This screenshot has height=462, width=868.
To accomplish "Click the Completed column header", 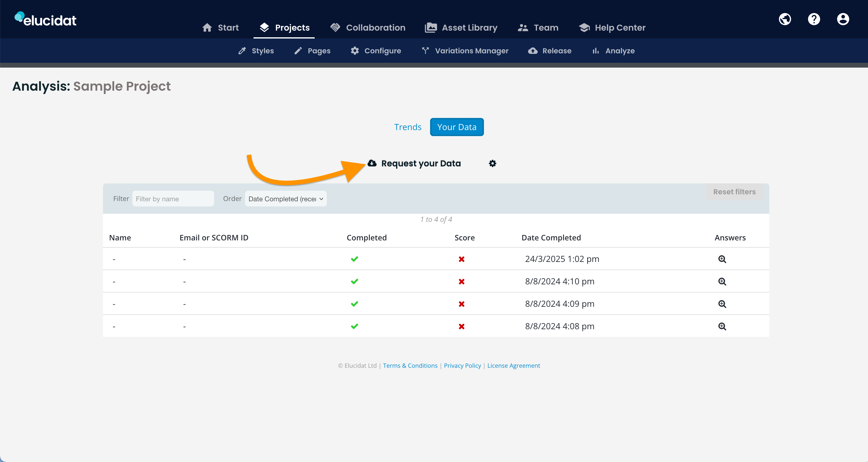I will [x=366, y=238].
